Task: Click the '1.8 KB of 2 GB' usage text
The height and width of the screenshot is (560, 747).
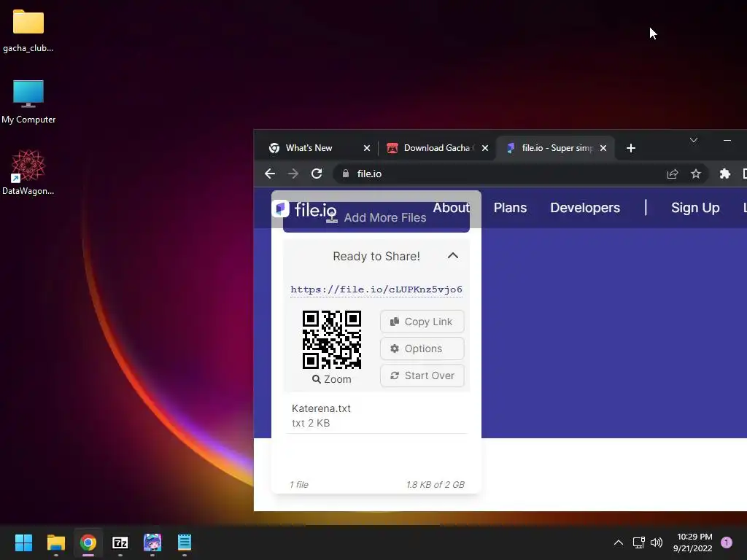Action: click(435, 485)
